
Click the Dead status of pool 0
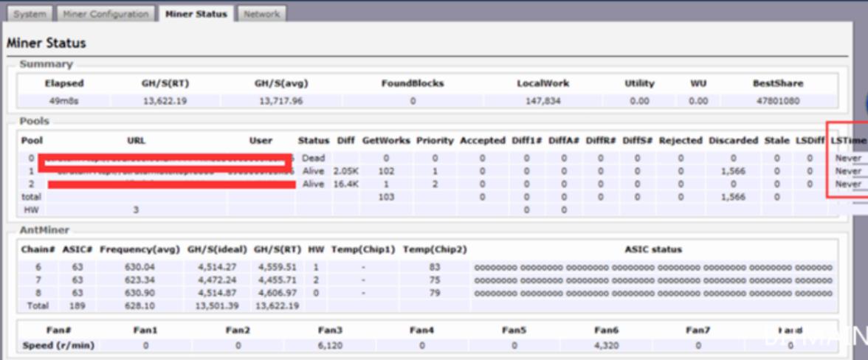313,158
